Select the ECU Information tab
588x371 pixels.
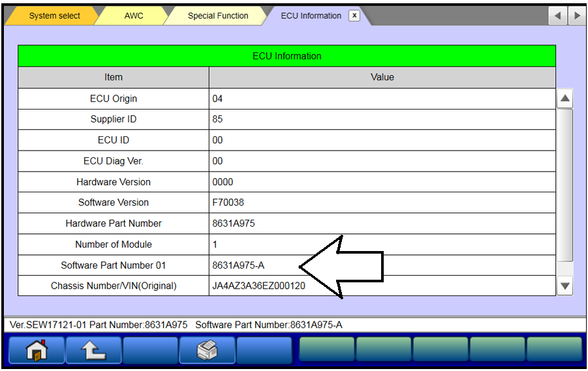point(311,16)
